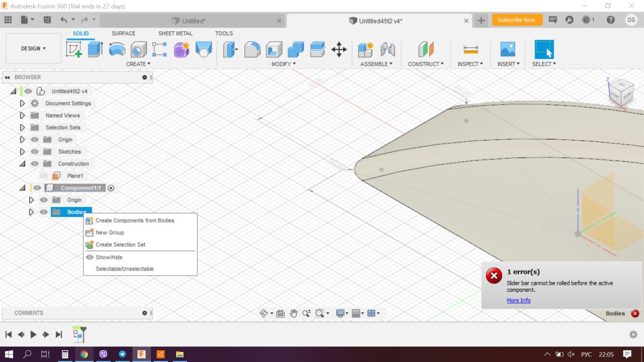Expand the Document Settings tree node
This screenshot has width=644, height=362.
click(22, 104)
